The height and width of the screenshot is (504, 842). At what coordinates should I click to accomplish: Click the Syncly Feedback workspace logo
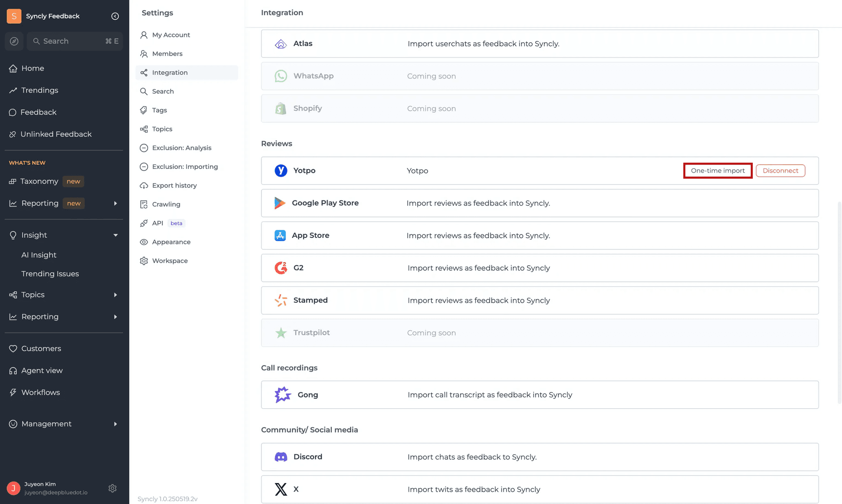pos(14,16)
